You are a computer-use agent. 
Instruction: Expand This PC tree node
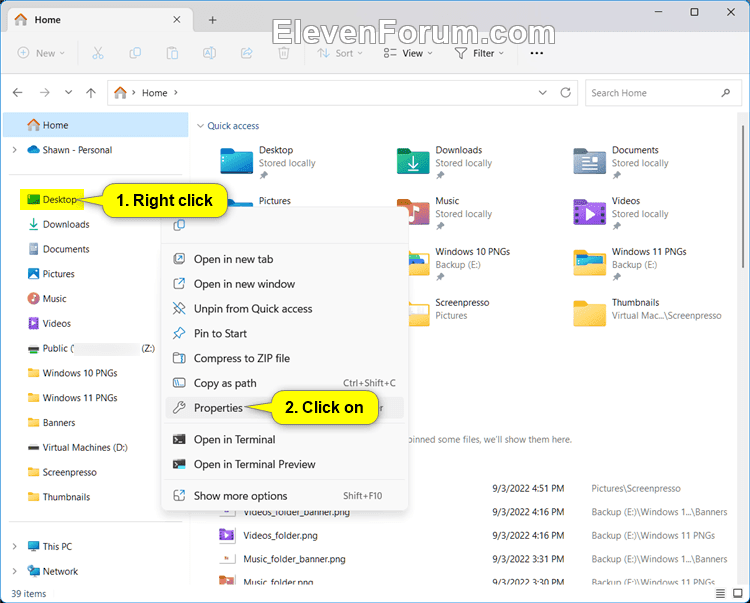(x=14, y=546)
